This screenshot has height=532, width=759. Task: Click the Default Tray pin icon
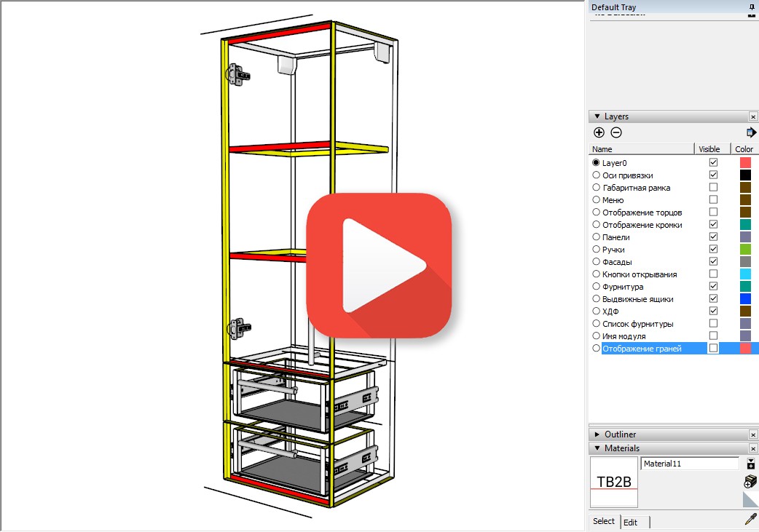[752, 7]
